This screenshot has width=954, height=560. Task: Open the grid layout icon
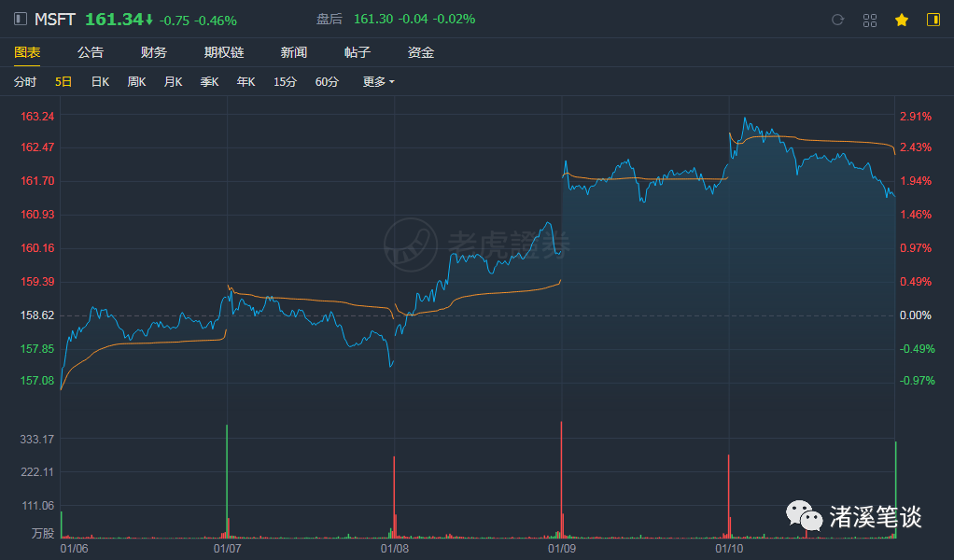coord(870,20)
